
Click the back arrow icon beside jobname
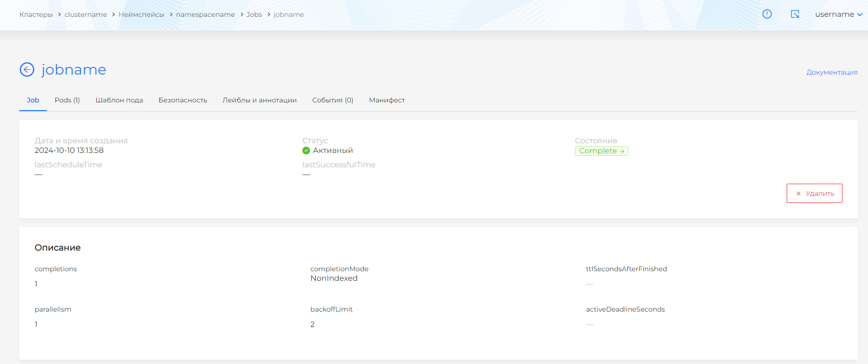27,70
